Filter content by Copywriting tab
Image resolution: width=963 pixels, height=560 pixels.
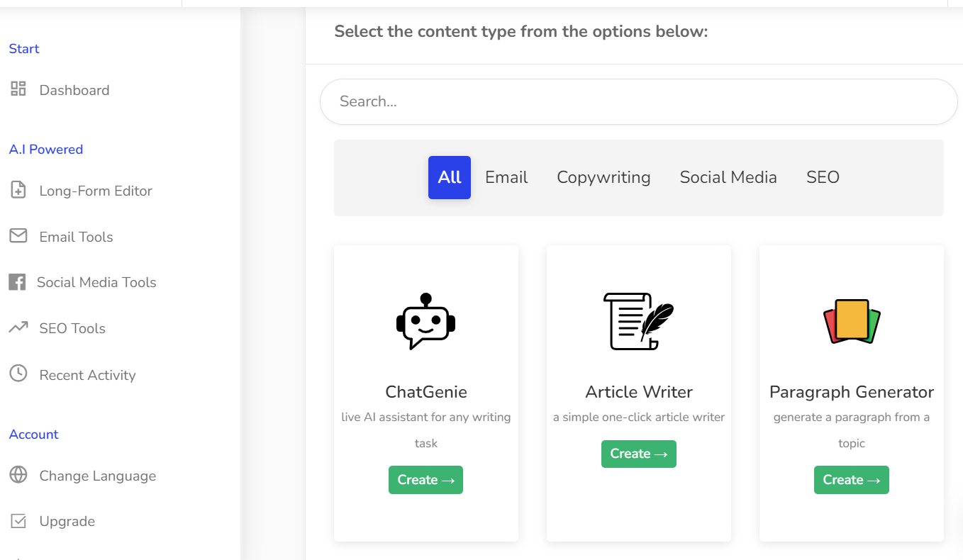pyautogui.click(x=603, y=177)
